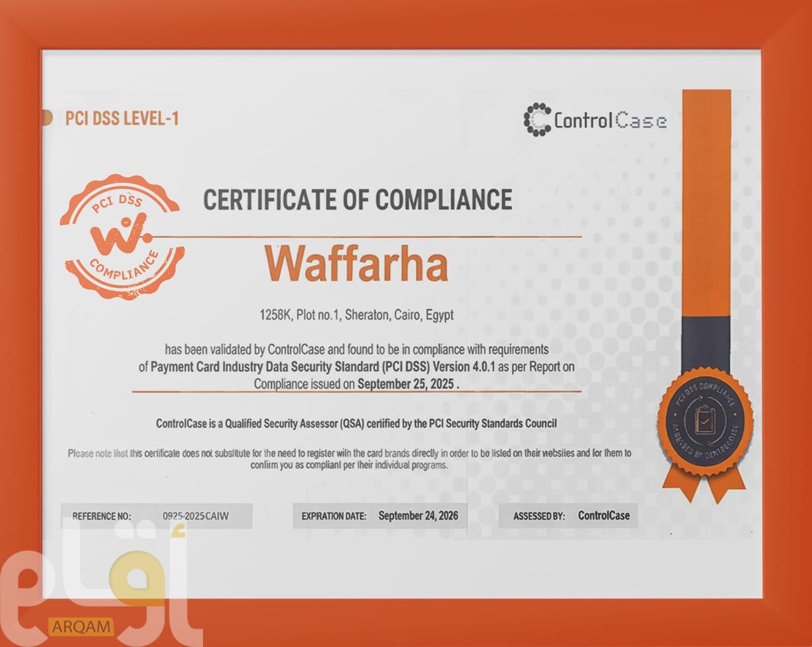Click the vertical orange ribbon strip
812x647 pixels.
coord(706,203)
